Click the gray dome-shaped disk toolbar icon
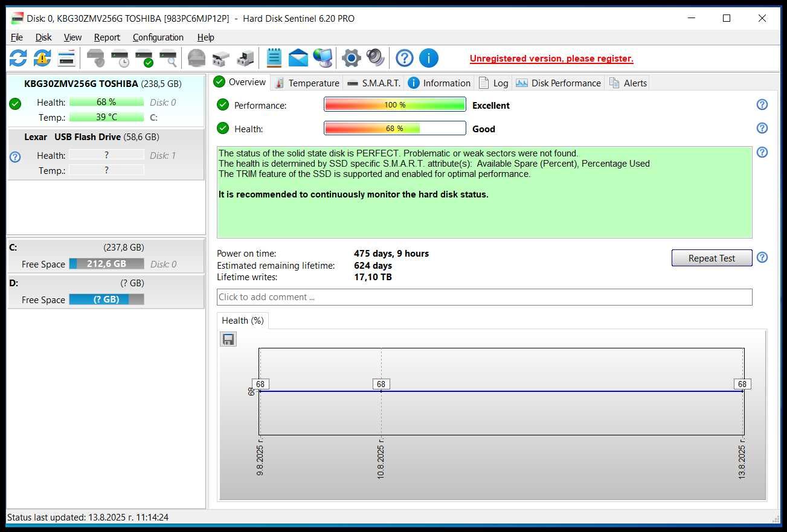The image size is (787, 532). pos(197,58)
